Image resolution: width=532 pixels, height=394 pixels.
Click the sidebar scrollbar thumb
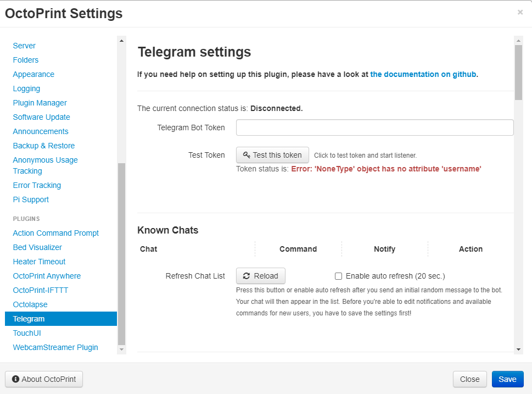coord(121,254)
